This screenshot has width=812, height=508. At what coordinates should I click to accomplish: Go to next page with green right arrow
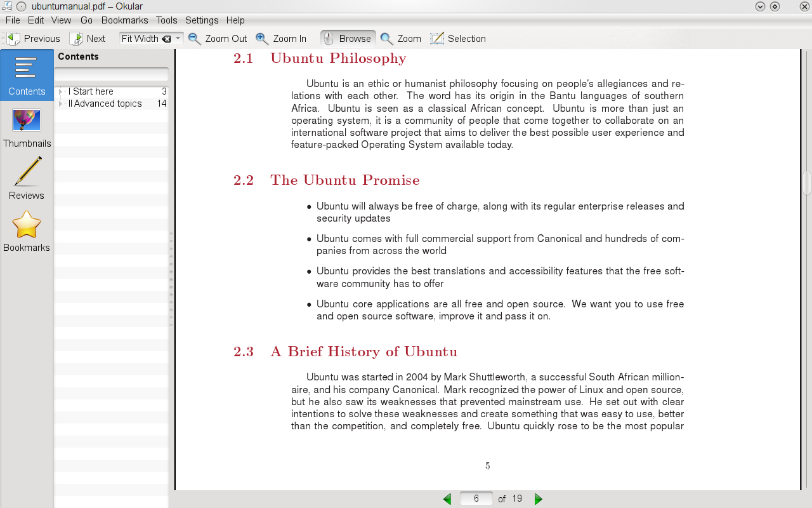pos(539,499)
